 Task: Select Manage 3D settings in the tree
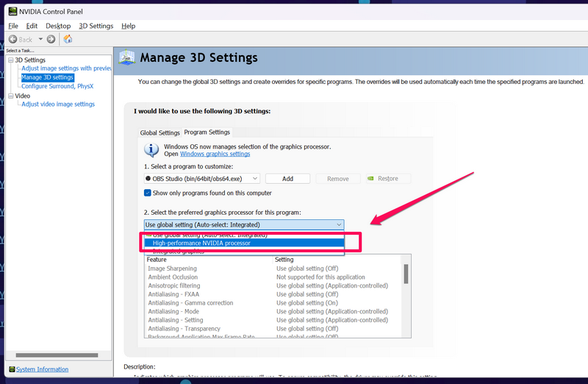click(x=47, y=77)
